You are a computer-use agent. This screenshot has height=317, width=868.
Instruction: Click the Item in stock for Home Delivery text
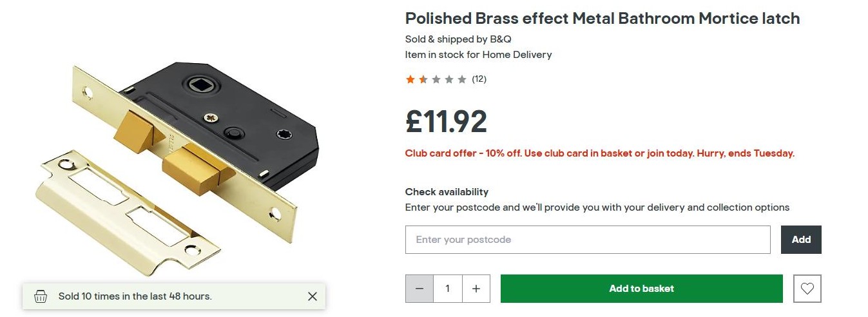478,55
